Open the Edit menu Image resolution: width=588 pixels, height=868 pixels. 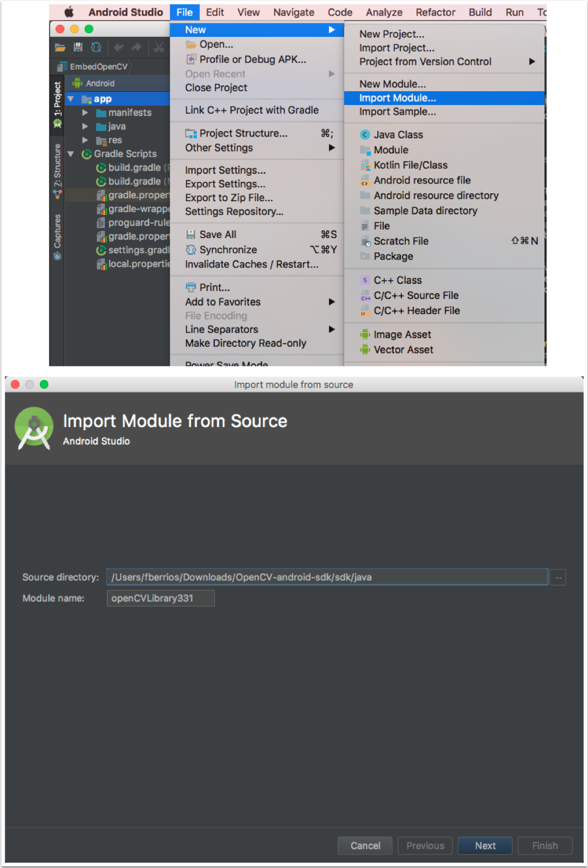point(215,12)
